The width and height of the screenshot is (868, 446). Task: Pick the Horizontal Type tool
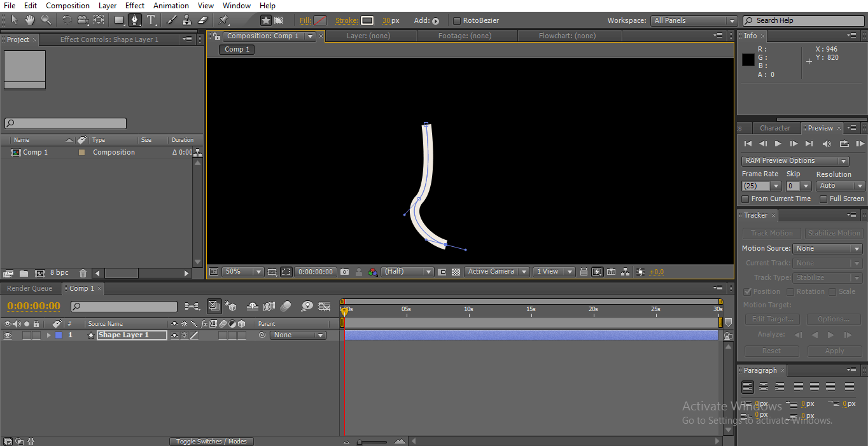pyautogui.click(x=151, y=20)
